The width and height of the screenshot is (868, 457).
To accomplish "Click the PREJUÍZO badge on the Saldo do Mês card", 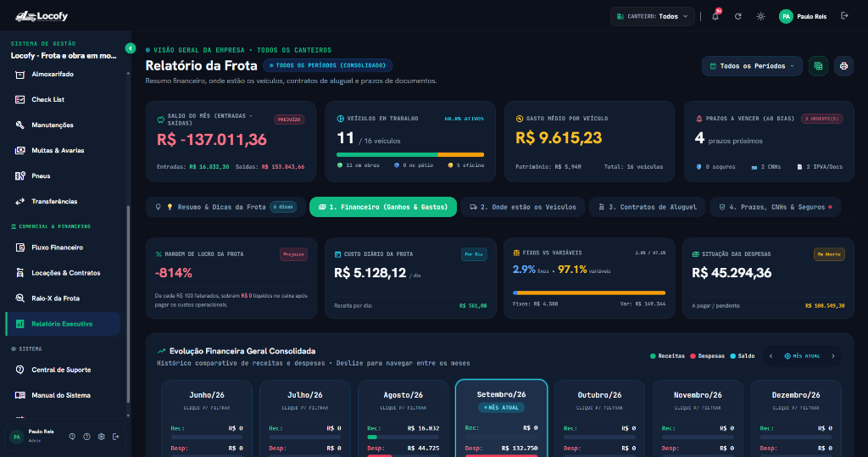I will click(x=289, y=120).
